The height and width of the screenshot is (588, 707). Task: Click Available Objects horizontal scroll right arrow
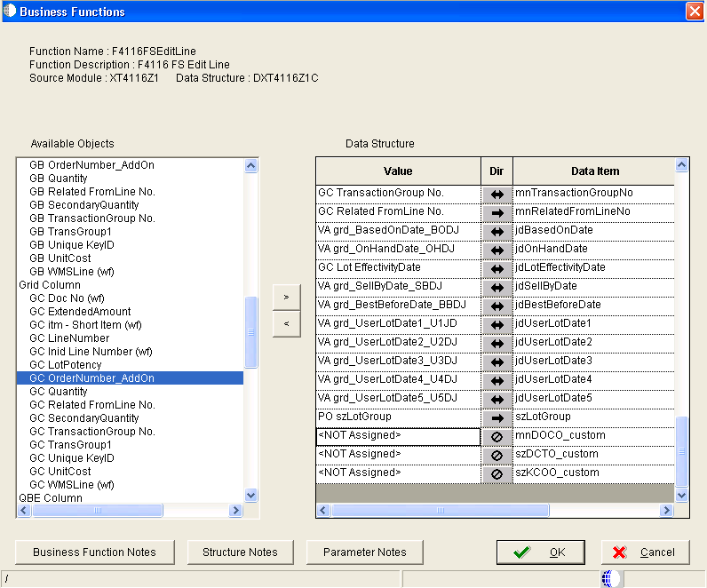(x=235, y=511)
